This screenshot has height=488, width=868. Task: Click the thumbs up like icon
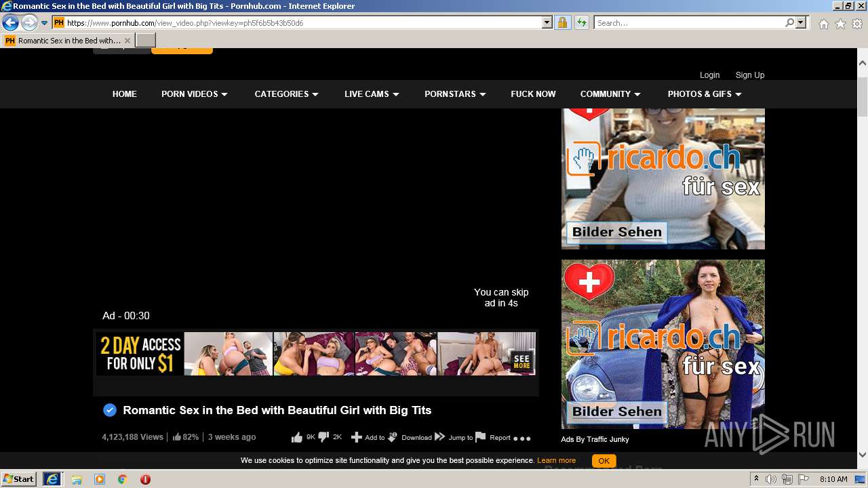297,438
